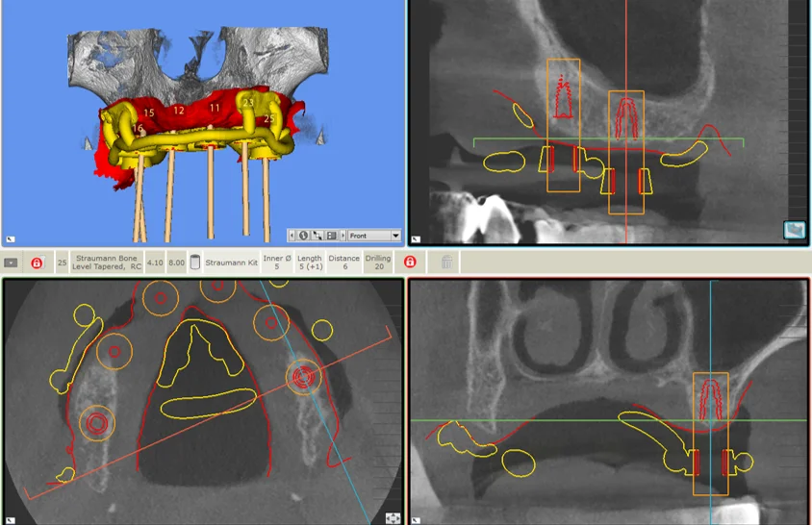Click Straumann Bone Level Tapered, RC label
812x525 pixels.
click(x=106, y=262)
